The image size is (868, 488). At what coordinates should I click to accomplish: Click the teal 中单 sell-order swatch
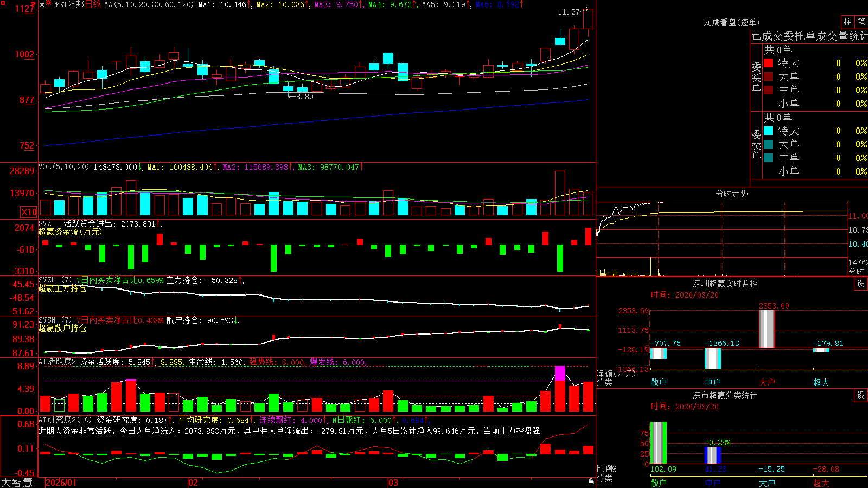point(768,158)
